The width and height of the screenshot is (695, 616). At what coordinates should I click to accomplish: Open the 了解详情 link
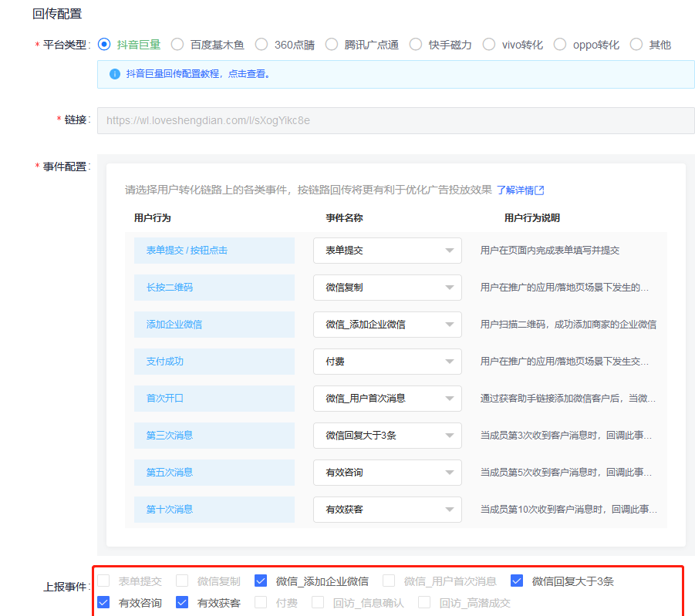tap(515, 190)
